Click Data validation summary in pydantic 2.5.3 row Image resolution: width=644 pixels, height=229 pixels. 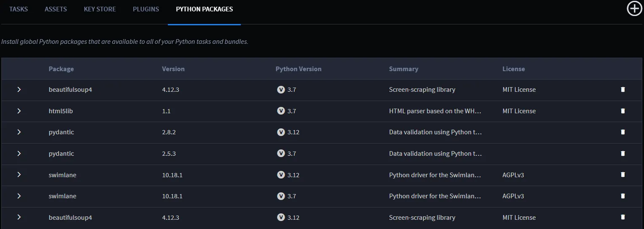click(435, 154)
